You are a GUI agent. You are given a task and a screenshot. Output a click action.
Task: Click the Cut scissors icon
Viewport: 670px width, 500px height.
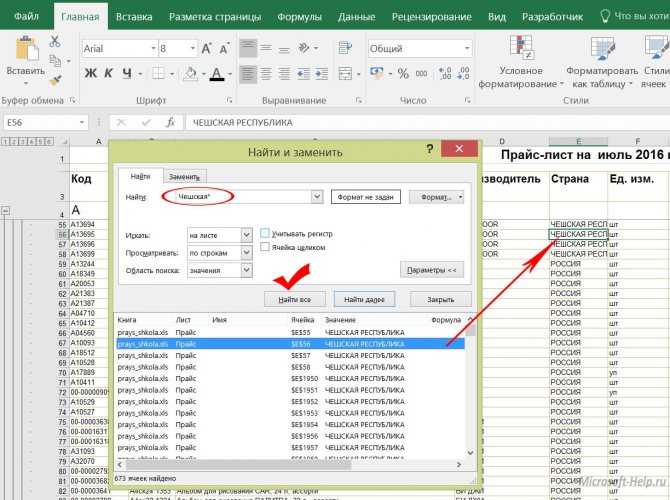click(55, 41)
